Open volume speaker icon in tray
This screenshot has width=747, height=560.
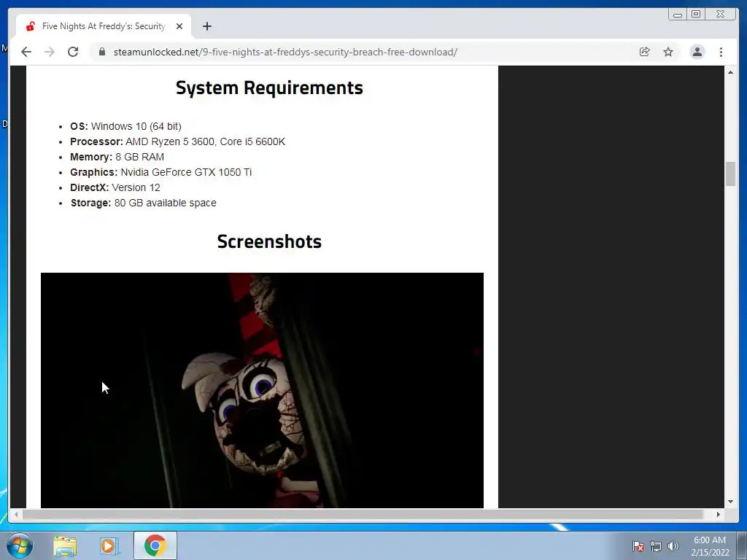click(x=673, y=546)
